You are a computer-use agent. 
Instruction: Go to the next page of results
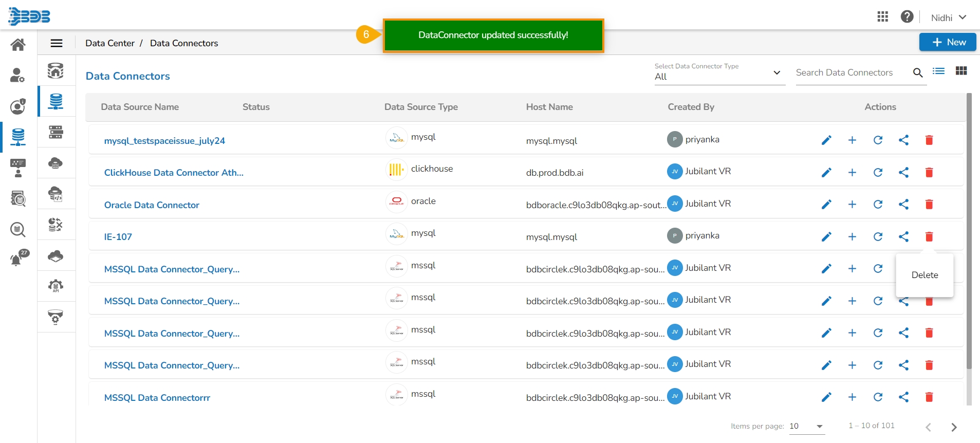coord(954,427)
